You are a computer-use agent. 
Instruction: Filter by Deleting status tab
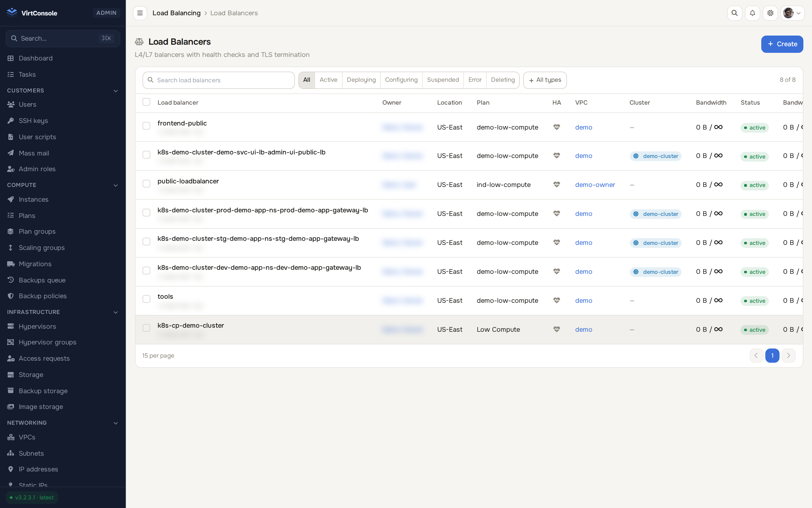click(503, 80)
